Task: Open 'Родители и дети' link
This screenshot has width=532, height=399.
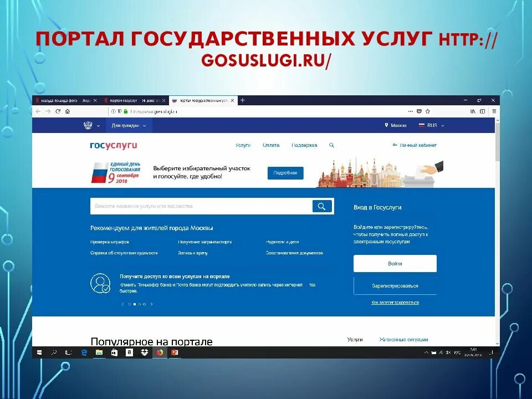Action: [x=282, y=242]
